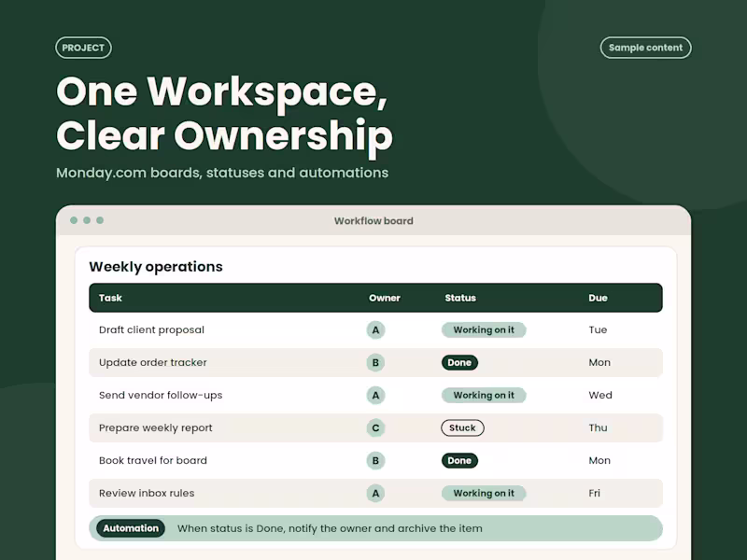Click the Owner column header

coord(385,298)
